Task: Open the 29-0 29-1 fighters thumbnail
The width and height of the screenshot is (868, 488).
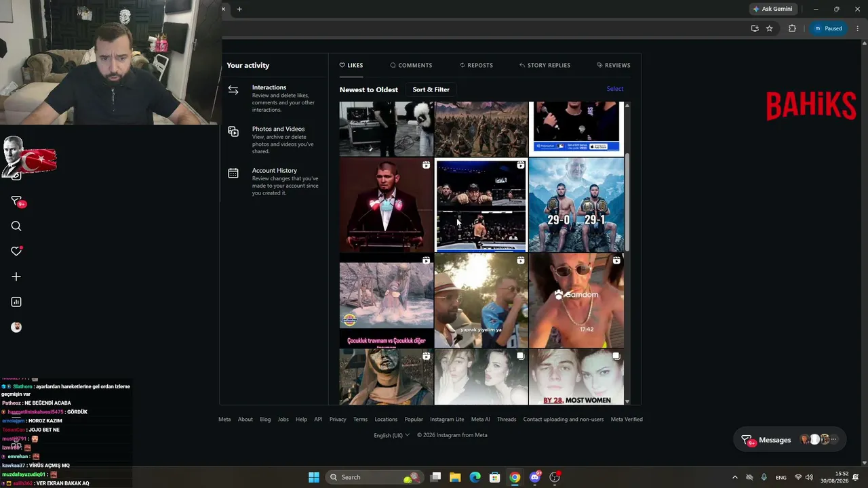Action: 576,205
